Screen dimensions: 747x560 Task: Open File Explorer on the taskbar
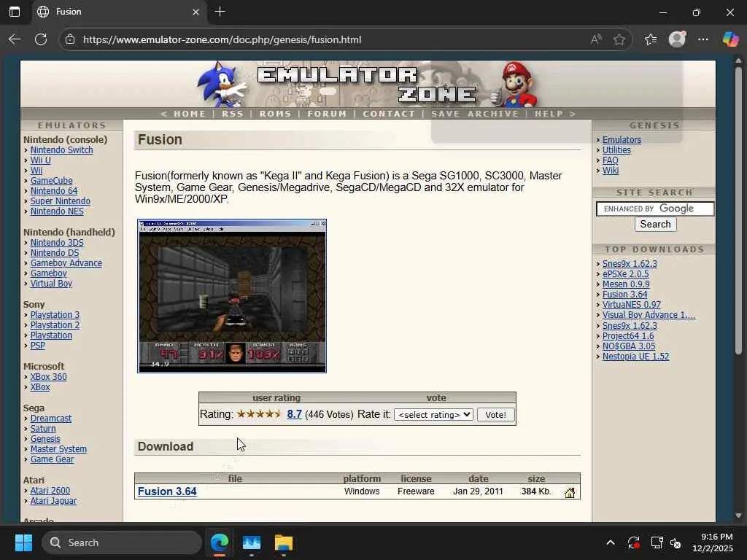coord(284,542)
